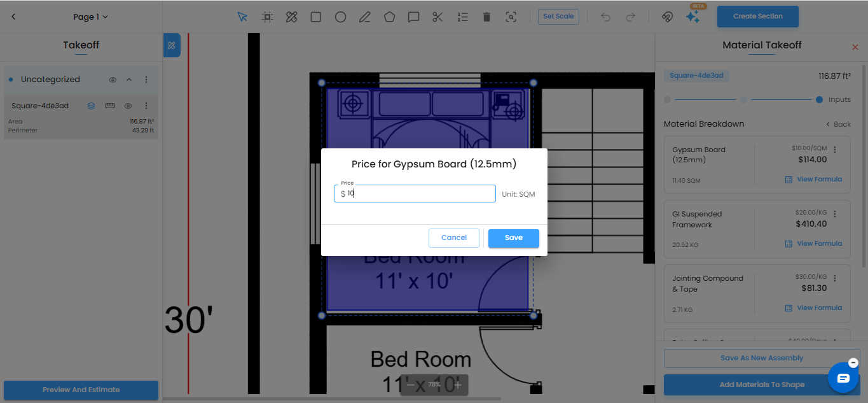Activate the scissors cut tool
Image resolution: width=868 pixels, height=403 pixels.
[437, 17]
